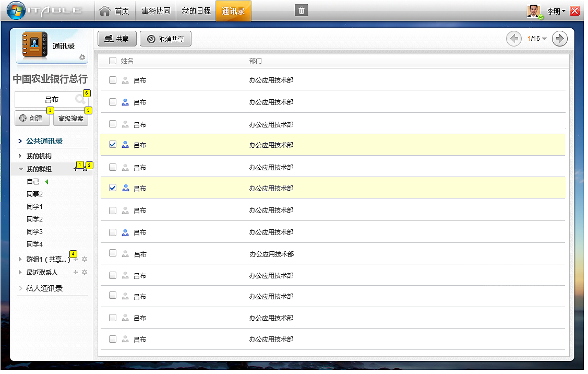
Task: Switch to the 事务协同 tab
Action: pos(156,11)
